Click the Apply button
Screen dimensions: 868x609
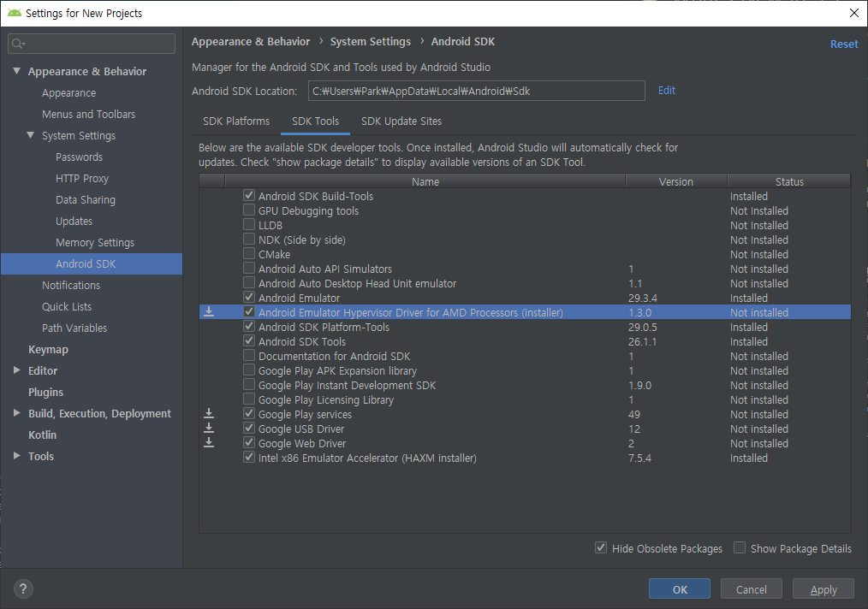point(823,589)
